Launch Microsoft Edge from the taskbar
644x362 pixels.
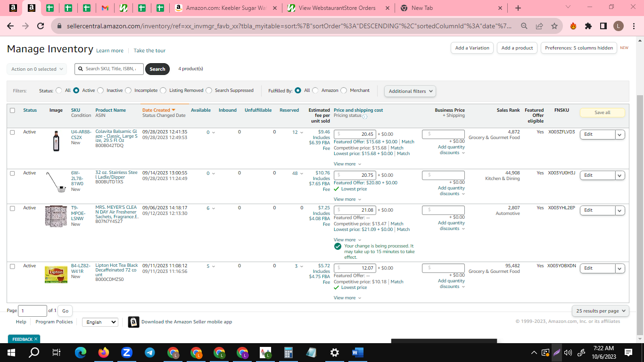[81, 352]
